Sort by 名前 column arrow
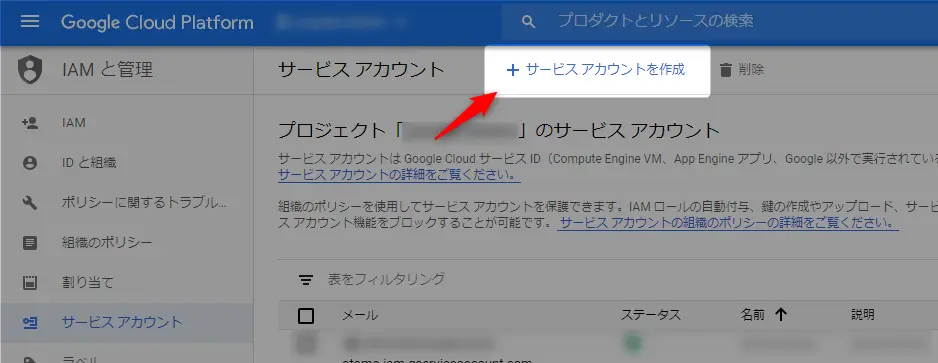The height and width of the screenshot is (363, 938). [780, 315]
